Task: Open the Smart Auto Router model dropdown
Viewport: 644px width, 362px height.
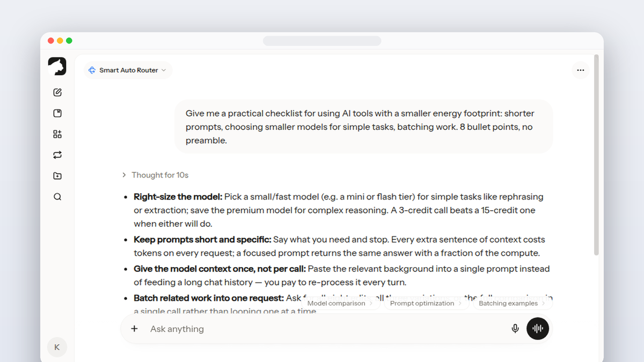Action: [x=128, y=70]
